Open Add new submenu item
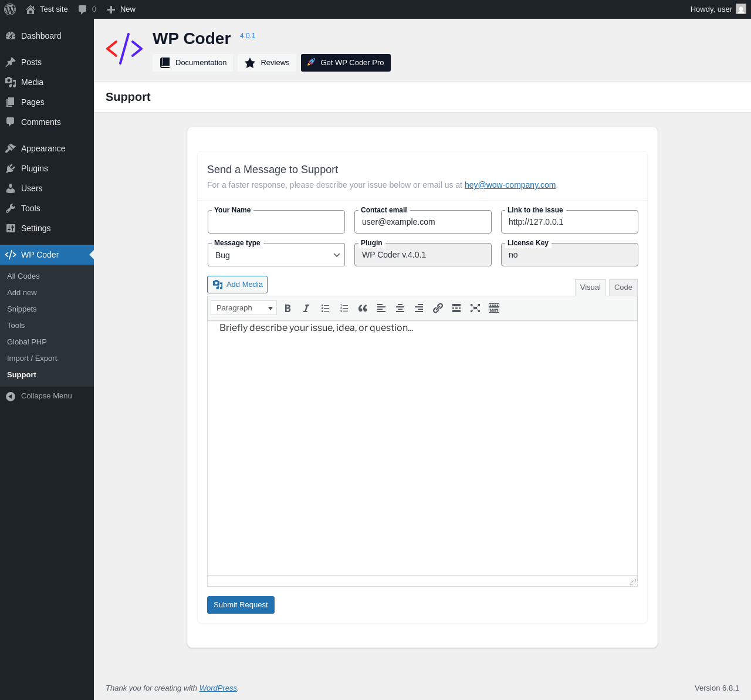Screen dimensions: 751x700 coord(47,293)
